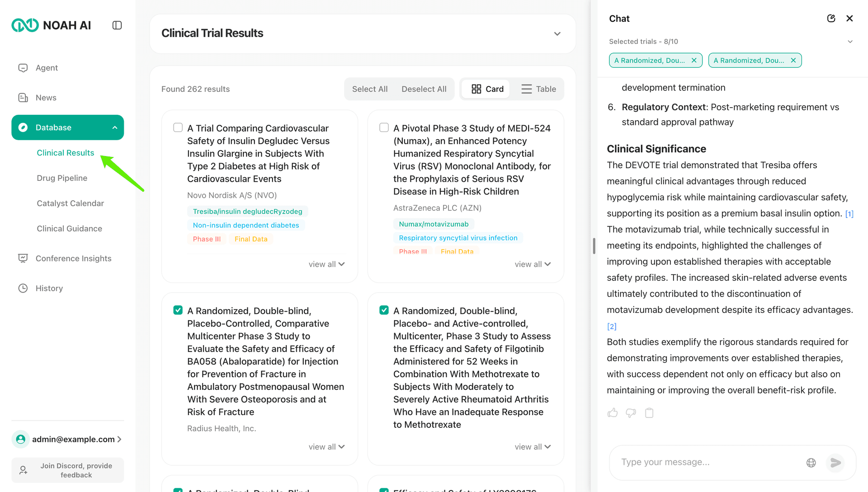The width and height of the screenshot is (868, 492).
Task: Deselect the Filgotinib rheumatoid arthritis trial
Action: point(384,310)
